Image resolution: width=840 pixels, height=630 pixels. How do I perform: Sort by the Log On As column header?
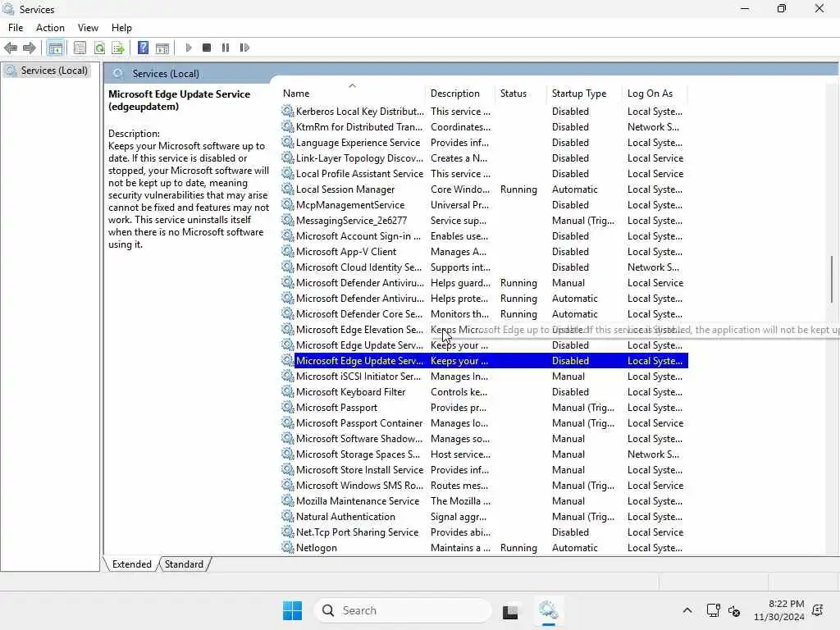point(655,94)
